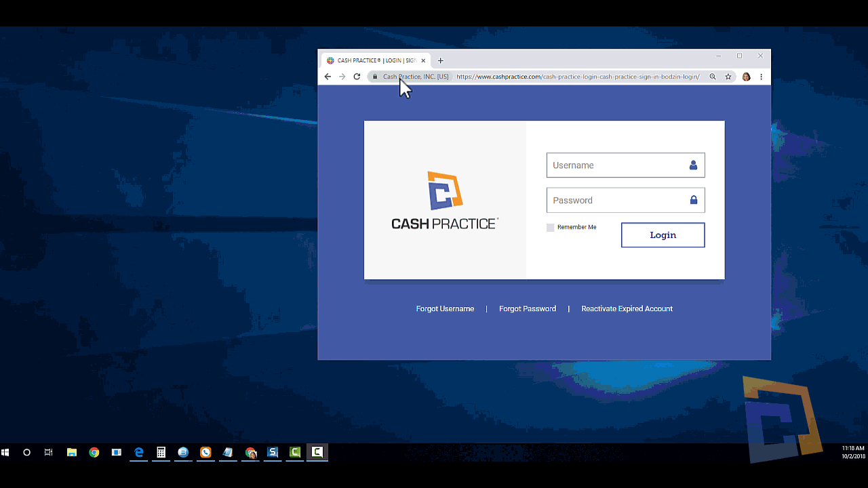Open Google Chrome from the taskbar
Image resolution: width=868 pixels, height=488 pixels.
click(x=94, y=452)
